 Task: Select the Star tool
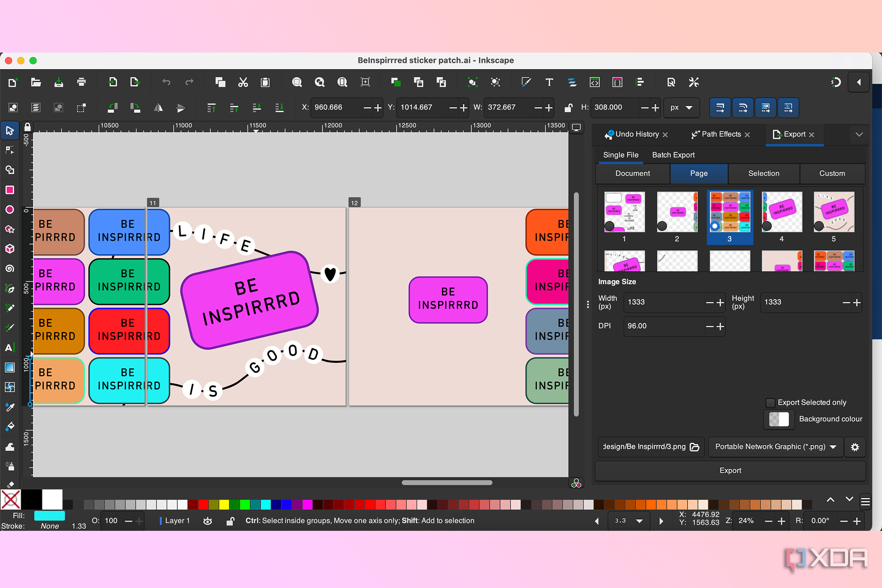pos(10,229)
